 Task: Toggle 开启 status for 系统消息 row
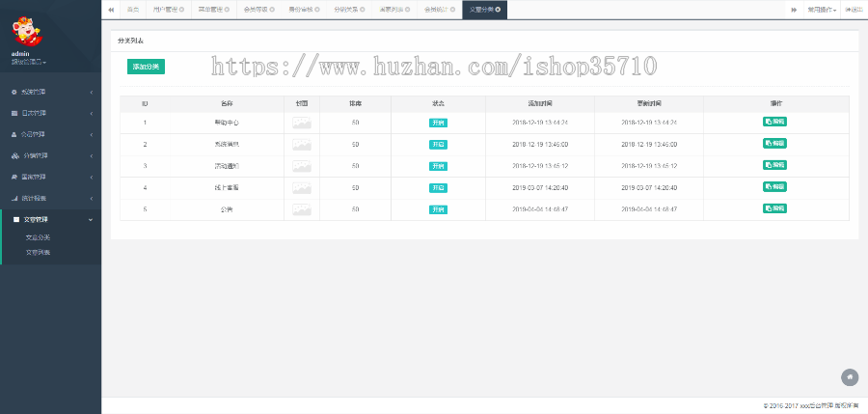(x=438, y=145)
